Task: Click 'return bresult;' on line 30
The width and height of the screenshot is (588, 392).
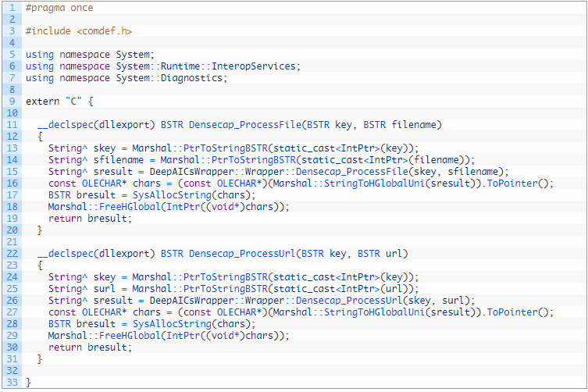Action: click(90, 347)
